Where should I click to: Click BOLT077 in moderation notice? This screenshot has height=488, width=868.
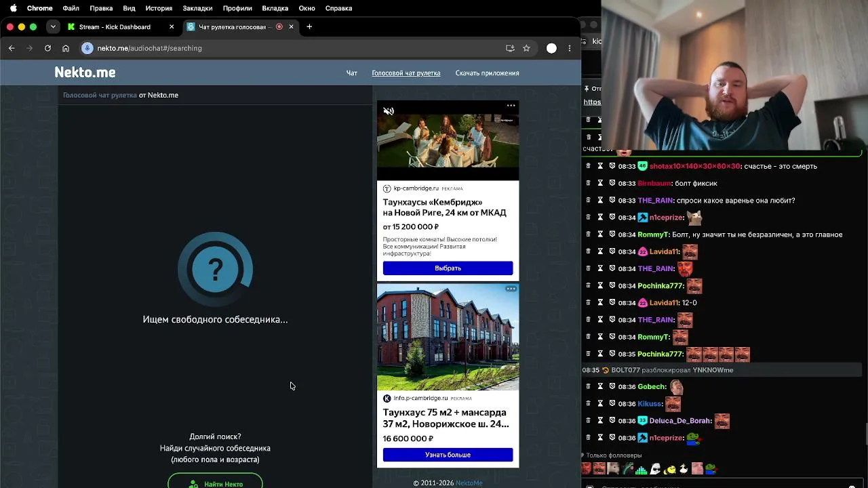point(625,370)
